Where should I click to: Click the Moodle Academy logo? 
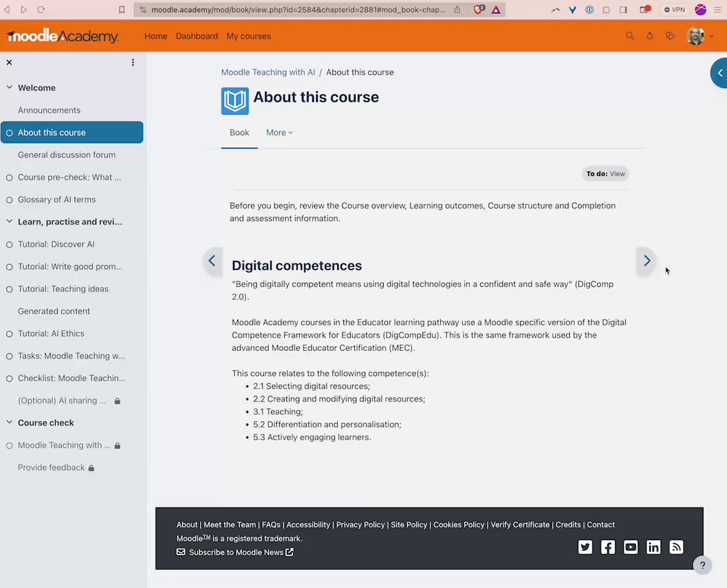(62, 36)
